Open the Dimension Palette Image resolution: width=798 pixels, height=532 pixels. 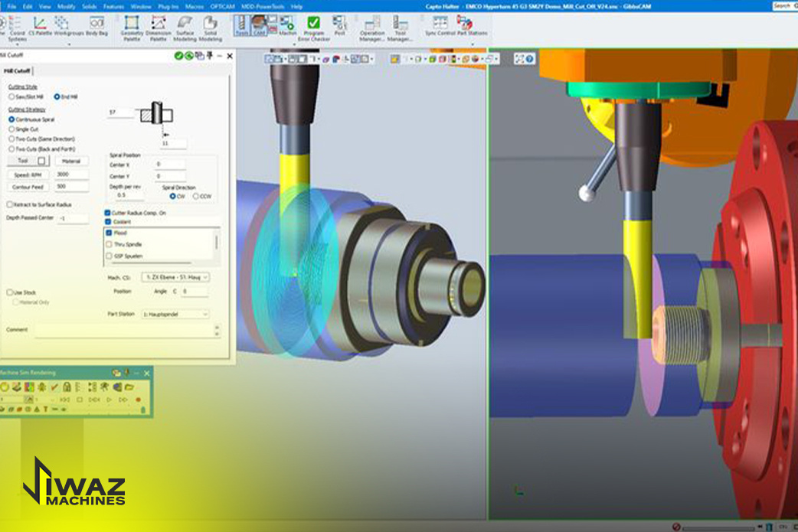click(x=159, y=28)
